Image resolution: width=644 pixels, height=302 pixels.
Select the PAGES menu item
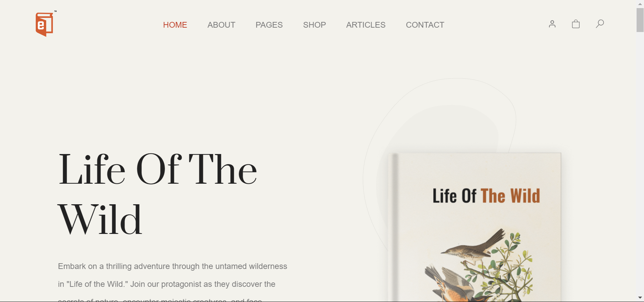tap(269, 25)
